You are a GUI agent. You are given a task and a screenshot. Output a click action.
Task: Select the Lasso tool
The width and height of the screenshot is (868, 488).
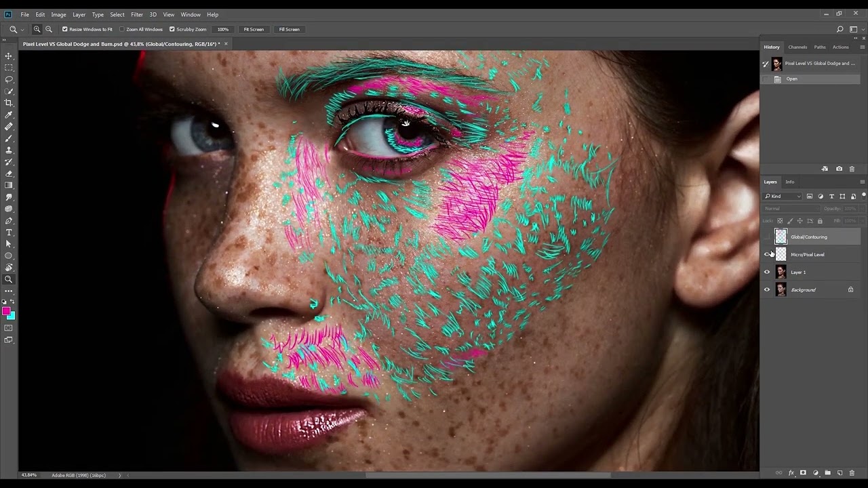pos(9,79)
